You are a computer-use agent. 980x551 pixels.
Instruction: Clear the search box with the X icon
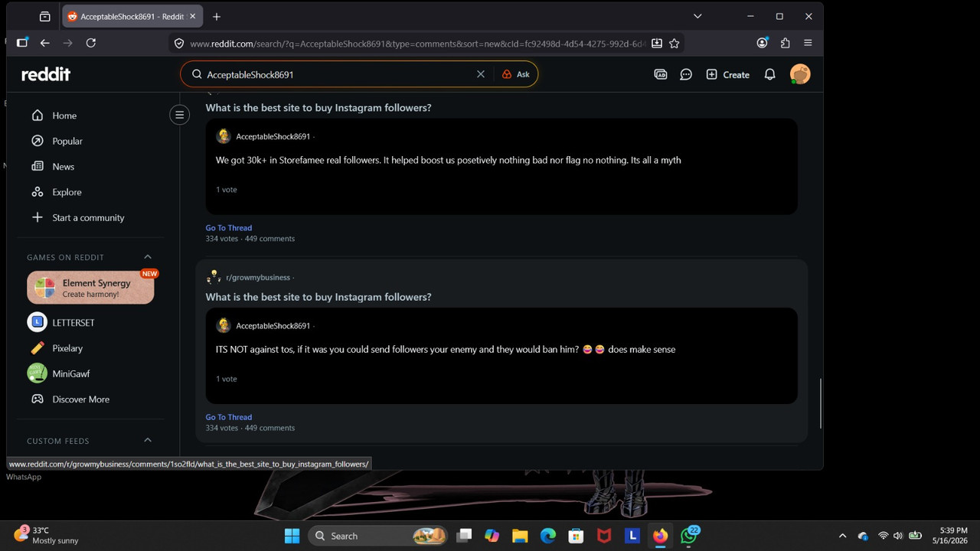tap(481, 74)
